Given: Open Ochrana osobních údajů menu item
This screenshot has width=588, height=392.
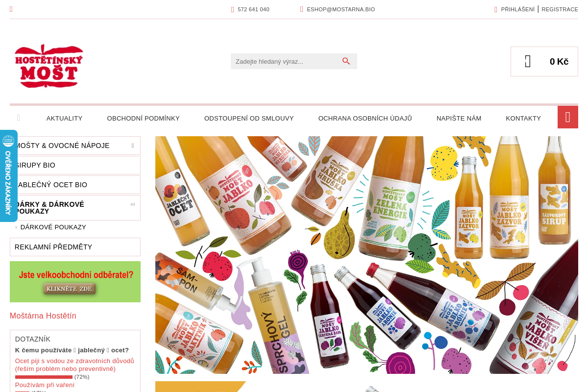Looking at the screenshot, I should coord(365,118).
